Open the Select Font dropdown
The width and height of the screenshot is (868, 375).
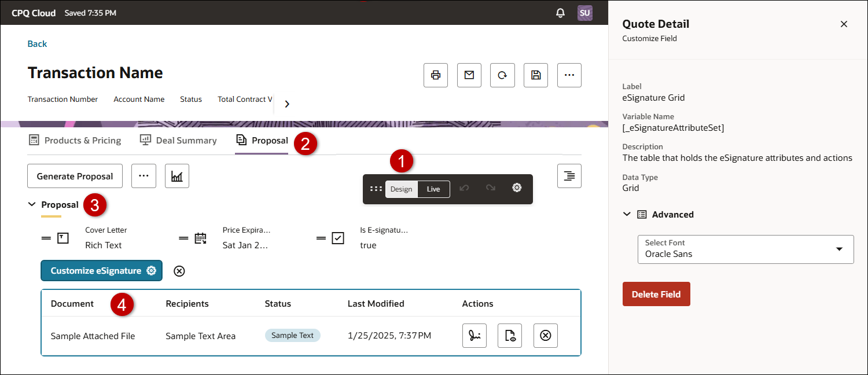[745, 249]
